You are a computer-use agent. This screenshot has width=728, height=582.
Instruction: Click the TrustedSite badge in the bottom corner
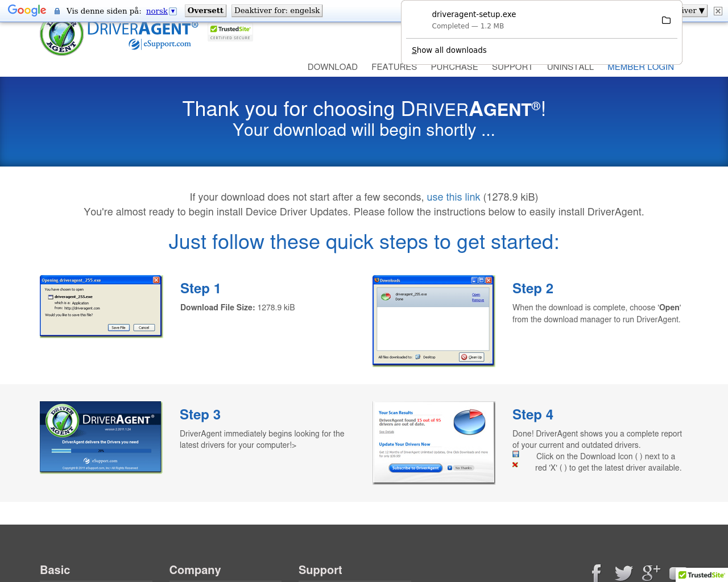tap(702, 575)
